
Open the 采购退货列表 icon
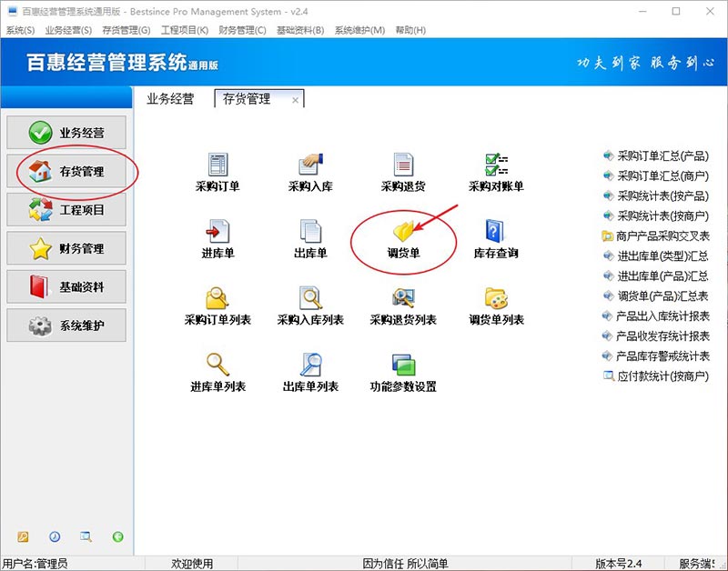click(x=403, y=298)
